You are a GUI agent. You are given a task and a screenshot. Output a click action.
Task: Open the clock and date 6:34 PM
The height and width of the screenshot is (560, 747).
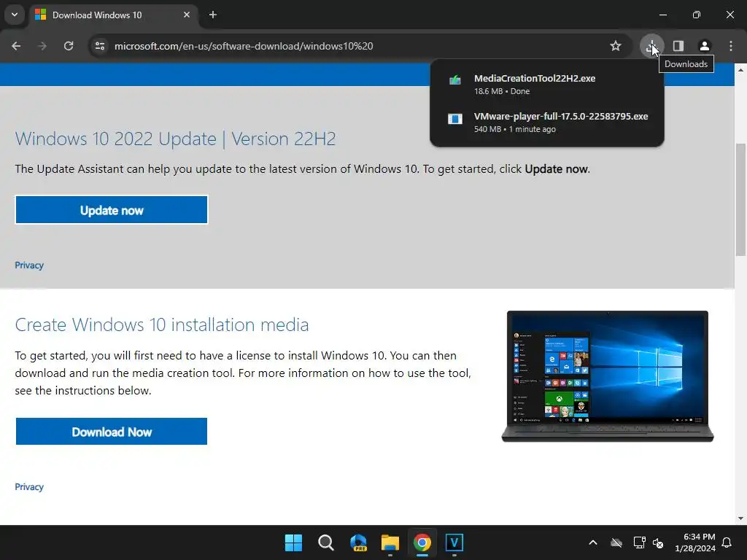click(x=695, y=542)
